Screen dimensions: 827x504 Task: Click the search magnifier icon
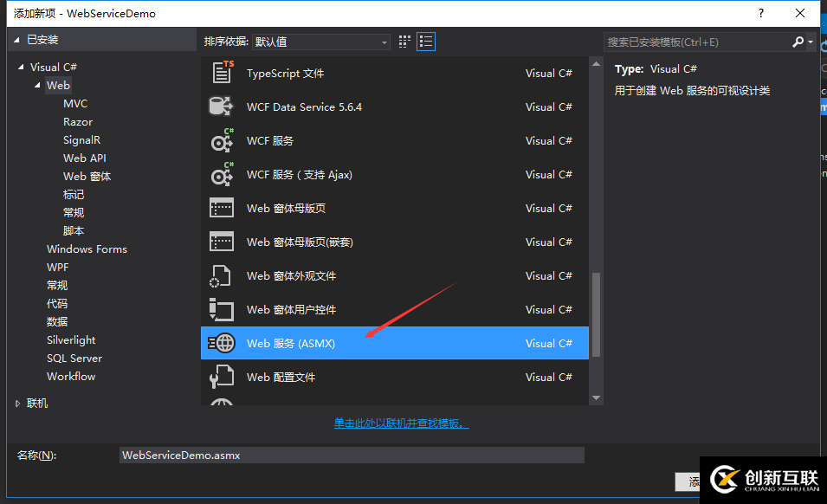pos(796,41)
